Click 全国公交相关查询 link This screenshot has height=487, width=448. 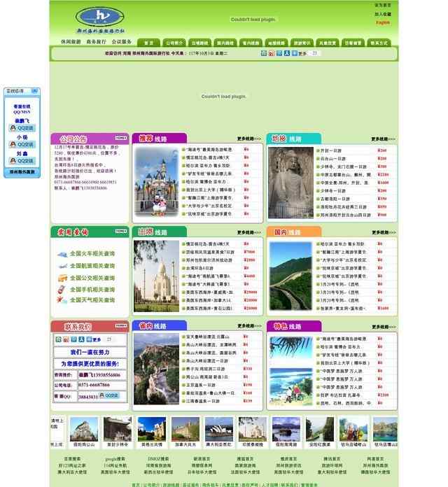[x=92, y=278]
